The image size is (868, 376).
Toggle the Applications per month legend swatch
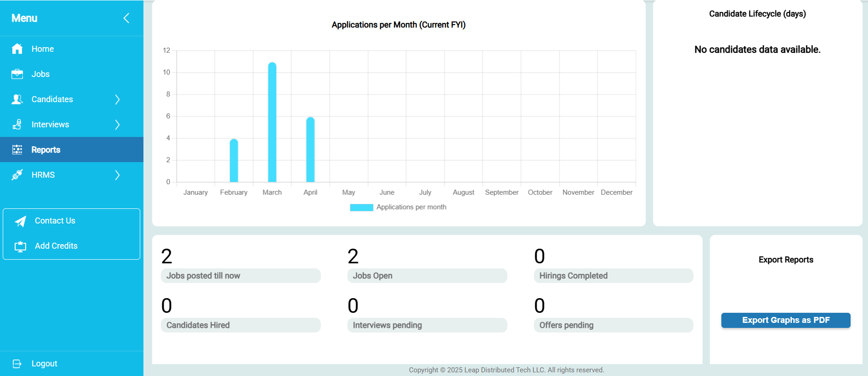coord(361,207)
